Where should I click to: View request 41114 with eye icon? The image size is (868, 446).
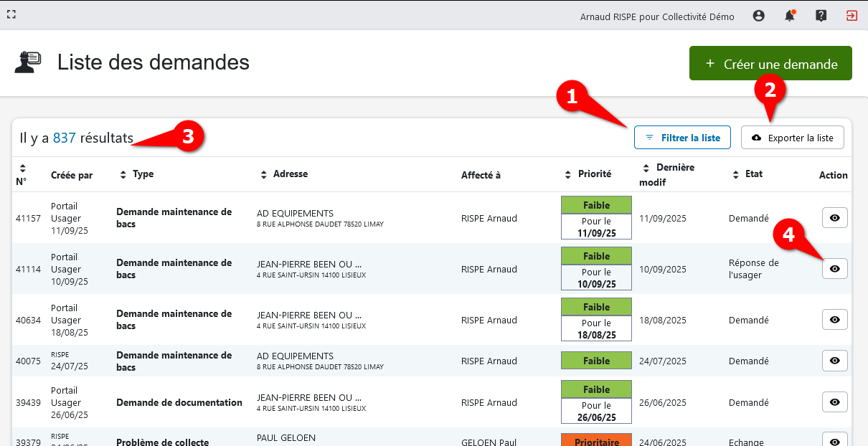pyautogui.click(x=834, y=269)
